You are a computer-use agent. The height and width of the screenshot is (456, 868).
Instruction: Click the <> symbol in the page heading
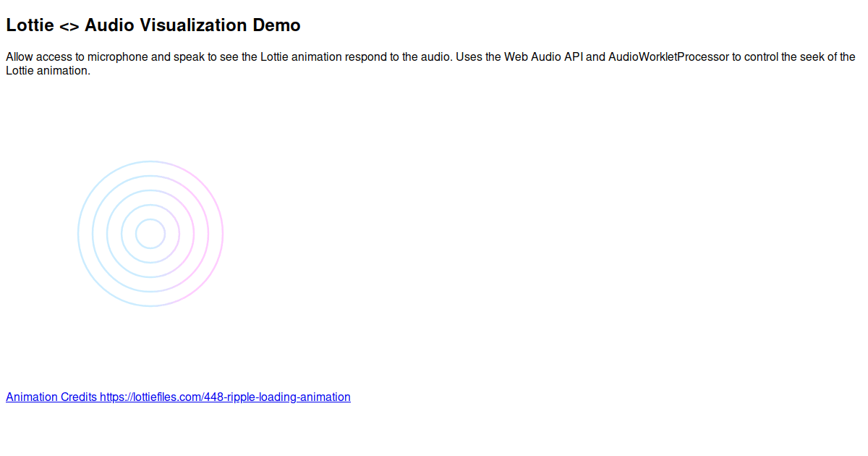click(69, 25)
